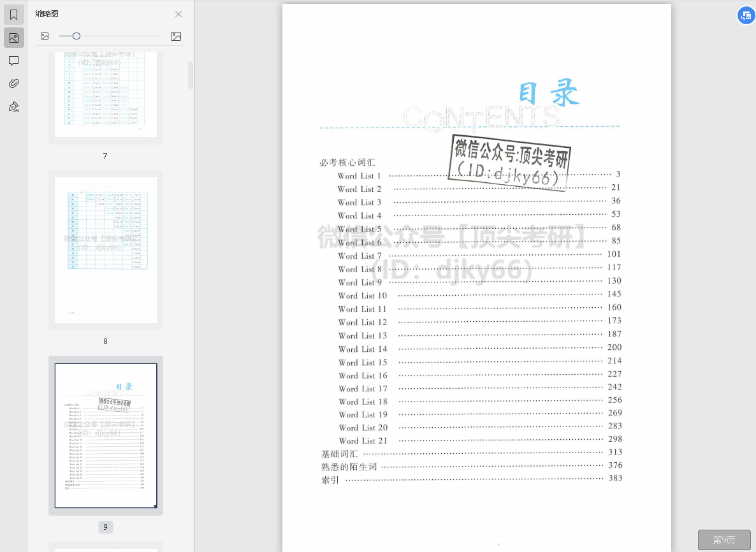Screen dimensions: 756x552
Task: Click the thumbnail panel scrollbar
Action: 191,75
